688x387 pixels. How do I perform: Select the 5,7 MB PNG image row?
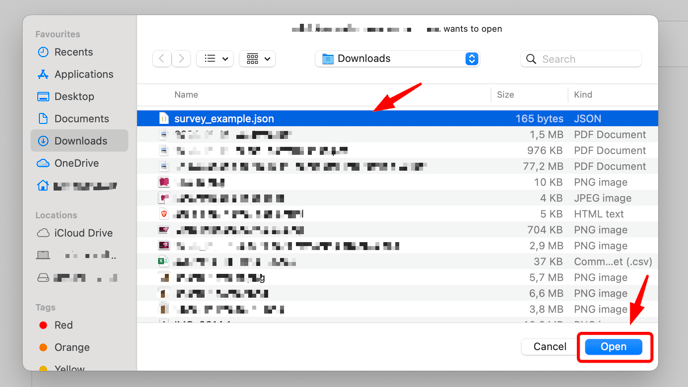[398, 278]
